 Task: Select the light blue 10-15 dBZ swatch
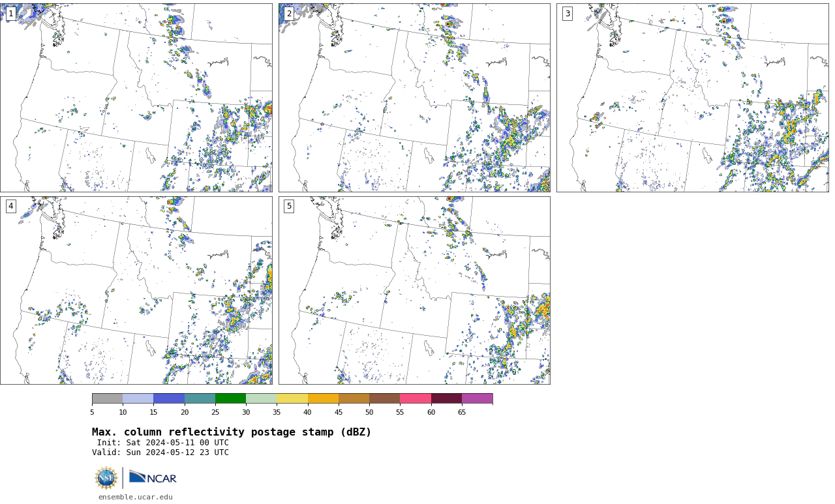point(138,398)
